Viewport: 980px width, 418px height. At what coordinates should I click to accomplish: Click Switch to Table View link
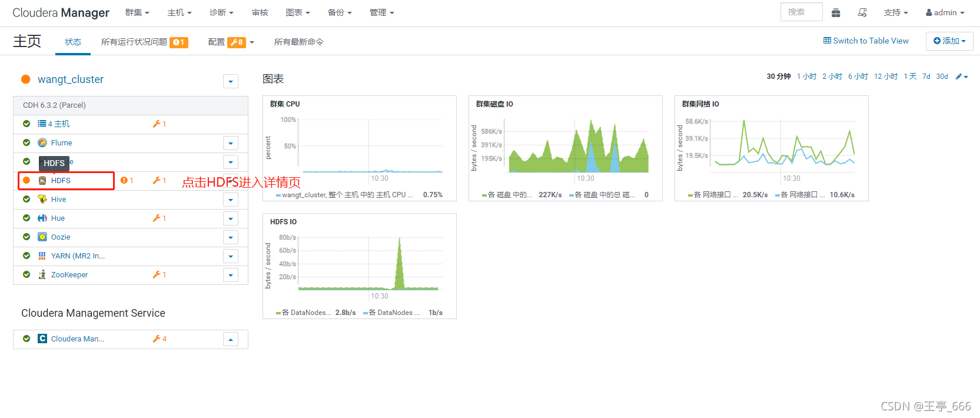[866, 41]
